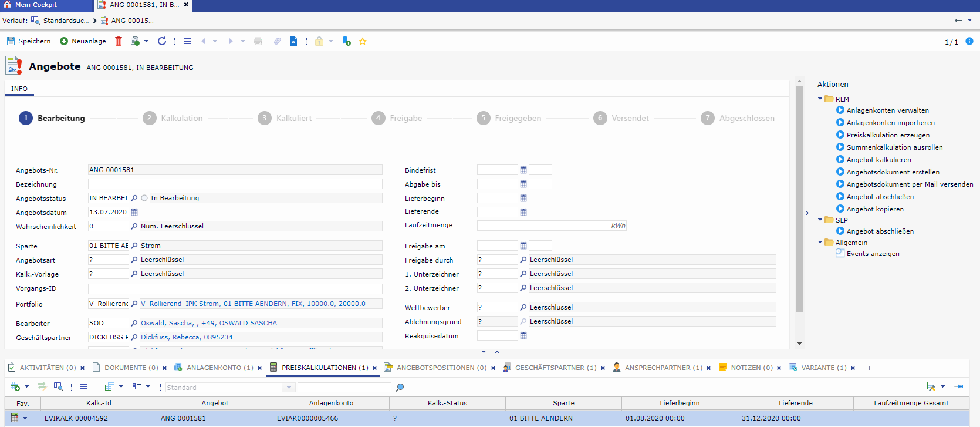This screenshot has width=980, height=427.
Task: Click the Speichern button
Action: [x=29, y=41]
